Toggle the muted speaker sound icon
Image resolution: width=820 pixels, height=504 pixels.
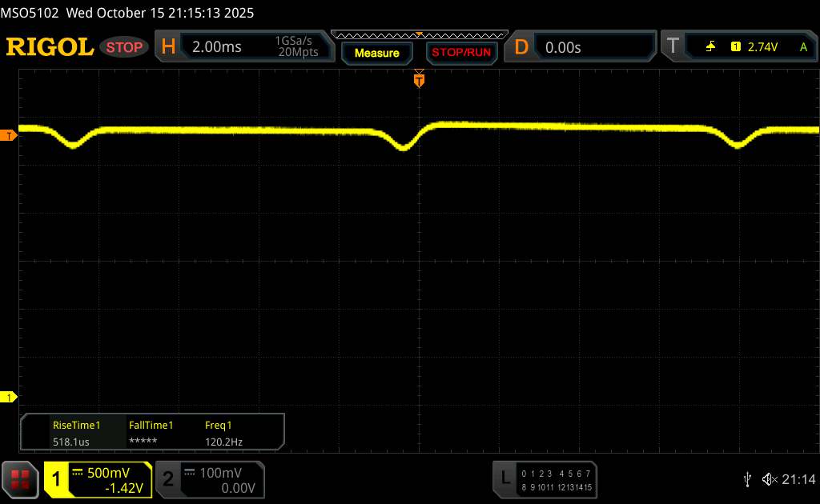[x=769, y=478]
